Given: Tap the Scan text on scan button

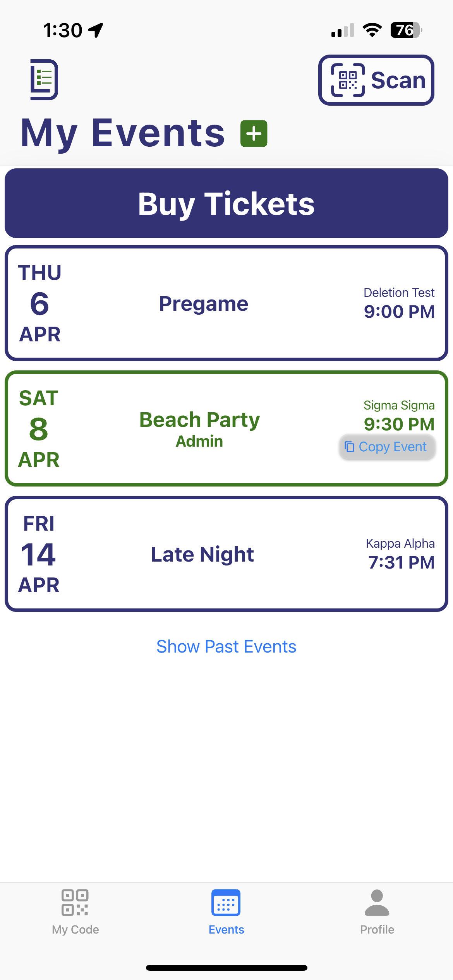Looking at the screenshot, I should pos(398,80).
